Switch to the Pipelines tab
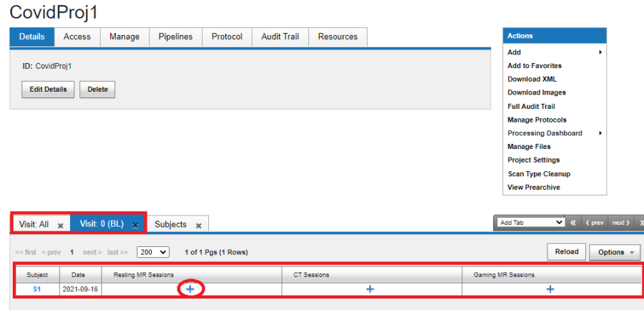Image resolution: width=644 pixels, height=310 pixels. [x=175, y=37]
